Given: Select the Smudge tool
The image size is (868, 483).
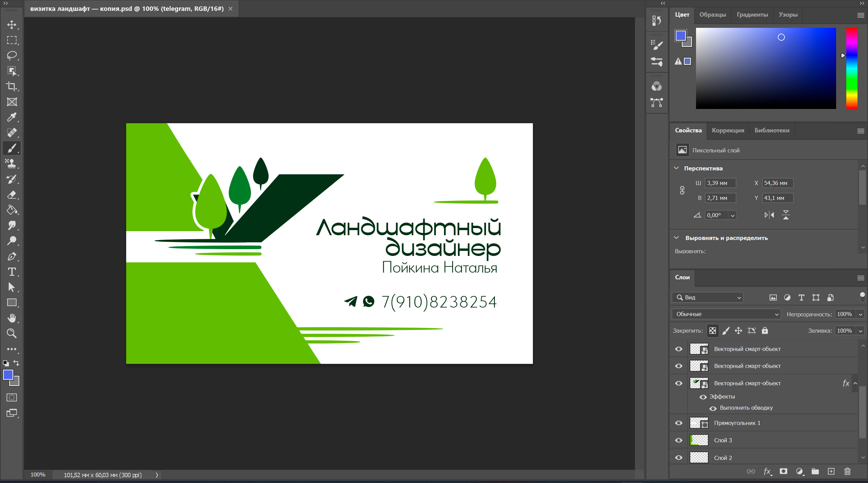Looking at the screenshot, I should point(12,225).
